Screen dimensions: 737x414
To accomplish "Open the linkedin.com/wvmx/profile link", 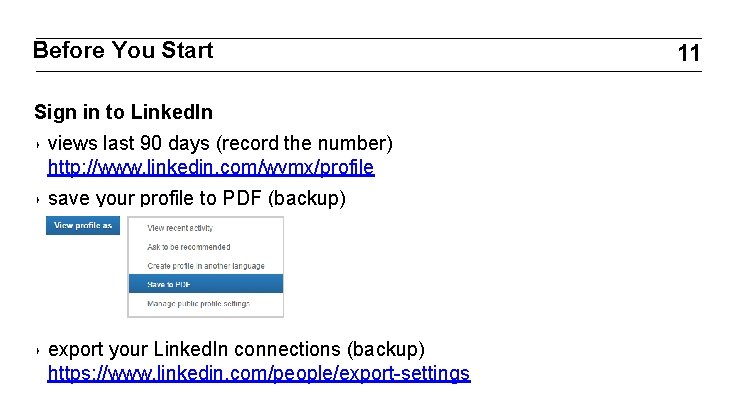I will (x=211, y=167).
